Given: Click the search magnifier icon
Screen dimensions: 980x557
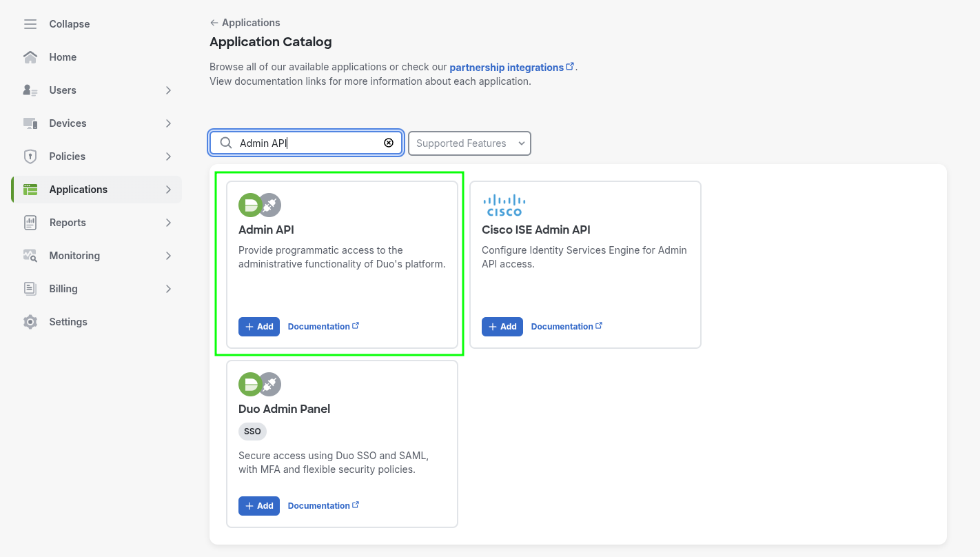Looking at the screenshot, I should point(226,143).
